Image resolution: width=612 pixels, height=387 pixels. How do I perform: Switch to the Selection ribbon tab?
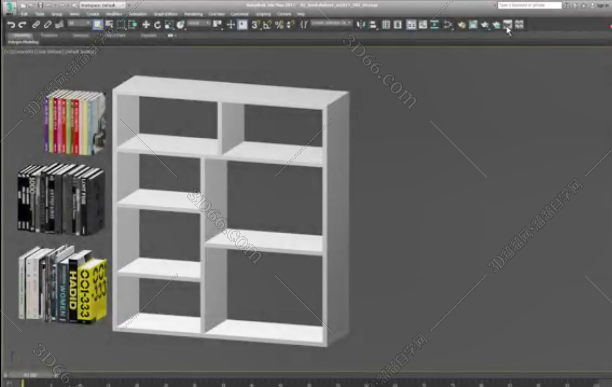(80, 36)
